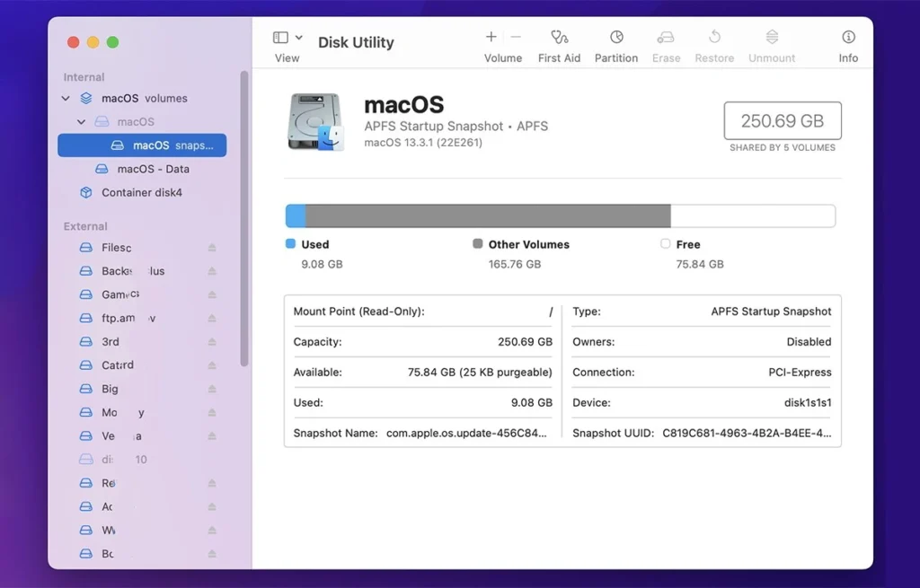Eject the Filesc external drive
The height and width of the screenshot is (588, 920).
click(210, 247)
